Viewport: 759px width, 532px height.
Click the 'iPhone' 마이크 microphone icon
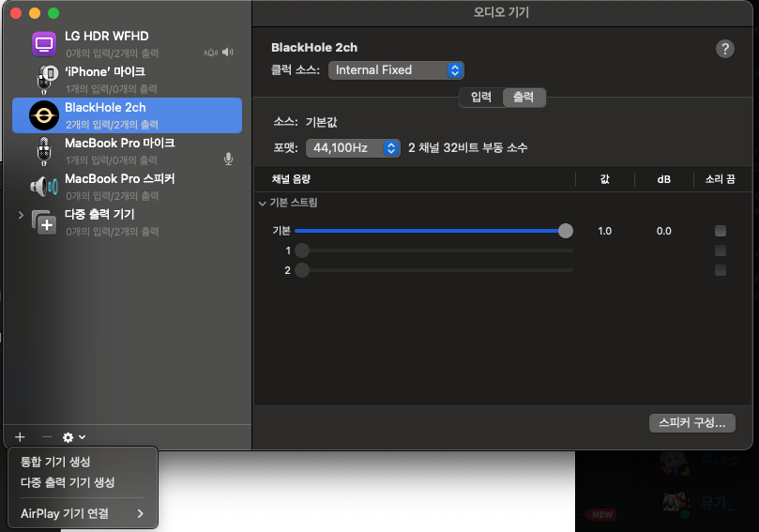point(47,80)
